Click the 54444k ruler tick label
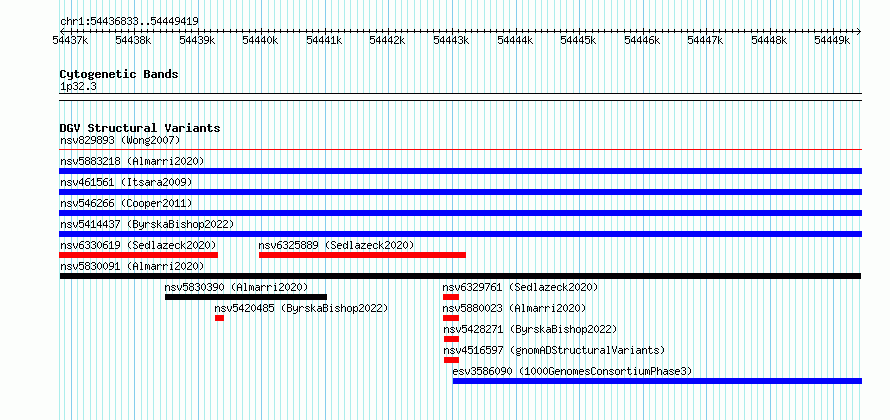 pos(515,40)
